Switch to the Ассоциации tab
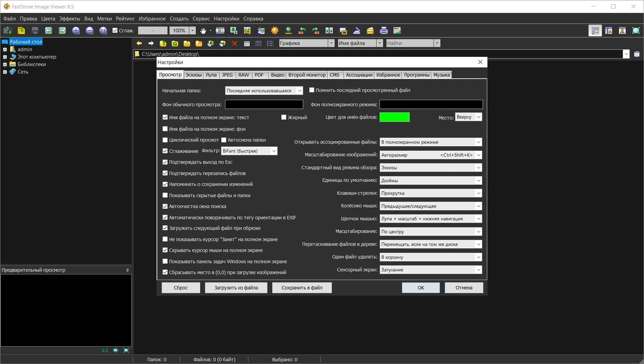 358,75
